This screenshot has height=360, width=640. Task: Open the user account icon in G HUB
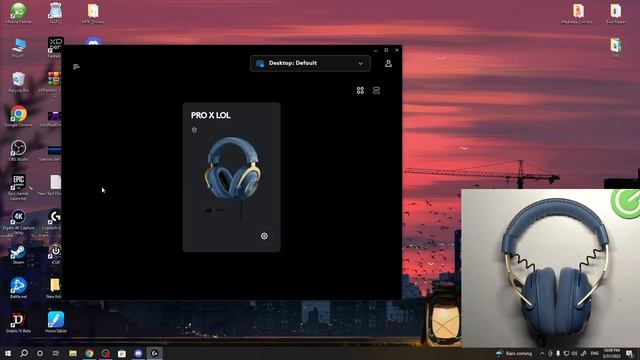[388, 63]
